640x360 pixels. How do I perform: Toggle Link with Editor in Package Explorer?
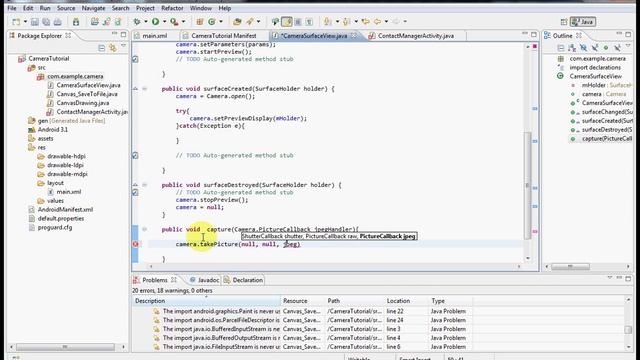[113, 48]
